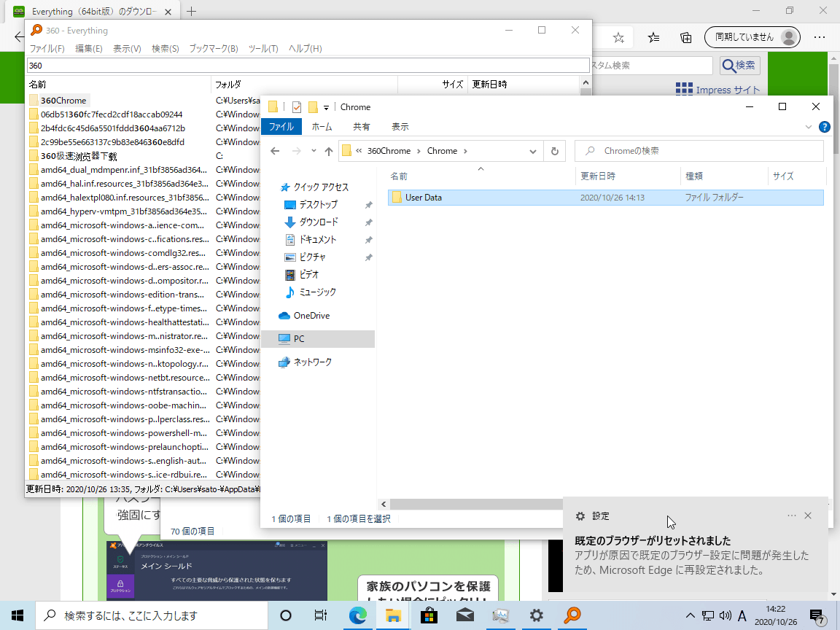Click the 同期していません profile button
Image resolution: width=840 pixels, height=630 pixels.
pyautogui.click(x=752, y=37)
